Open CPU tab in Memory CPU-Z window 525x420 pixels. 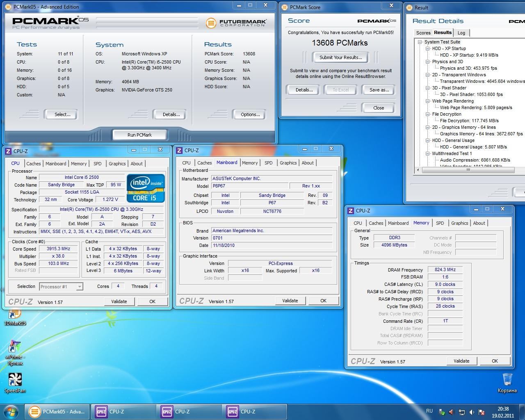coord(358,223)
